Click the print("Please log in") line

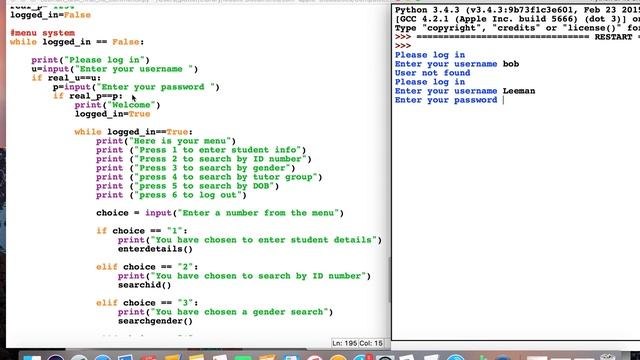pos(91,60)
